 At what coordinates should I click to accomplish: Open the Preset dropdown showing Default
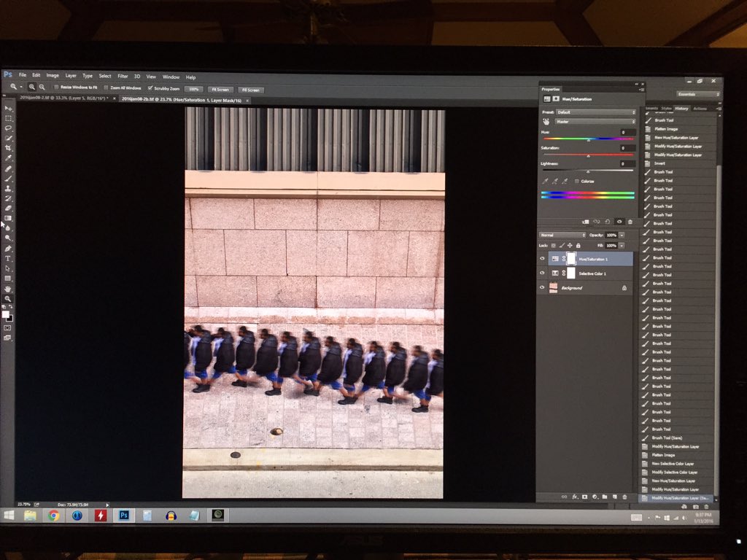596,112
